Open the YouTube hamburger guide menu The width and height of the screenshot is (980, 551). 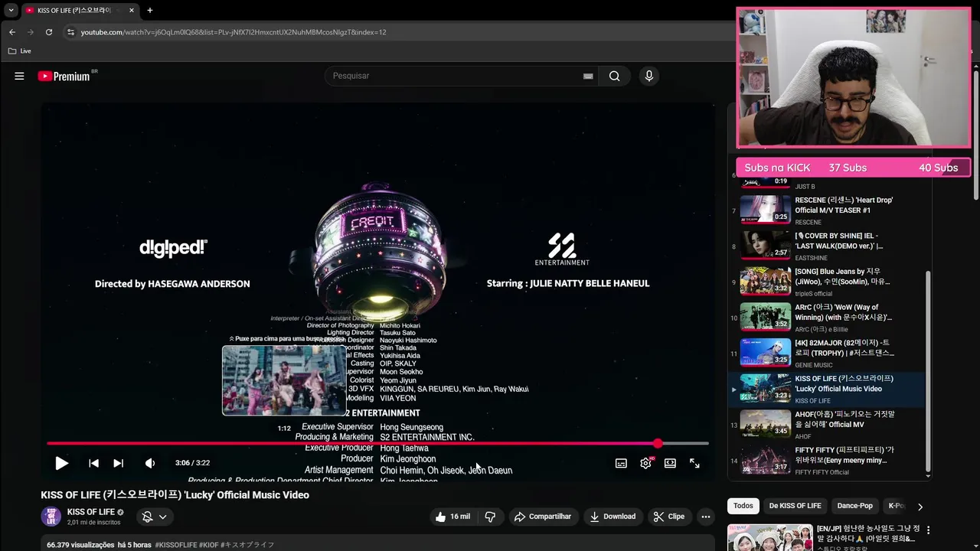click(19, 76)
